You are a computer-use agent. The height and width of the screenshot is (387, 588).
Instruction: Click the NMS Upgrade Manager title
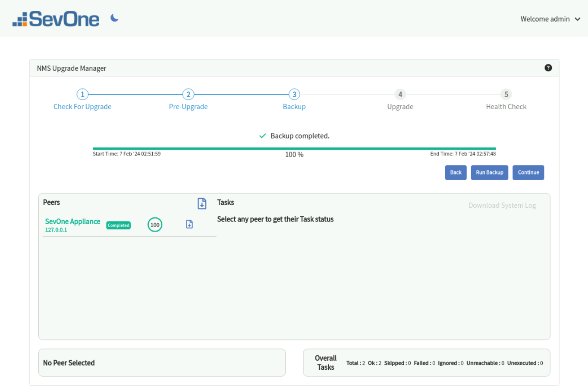point(72,68)
